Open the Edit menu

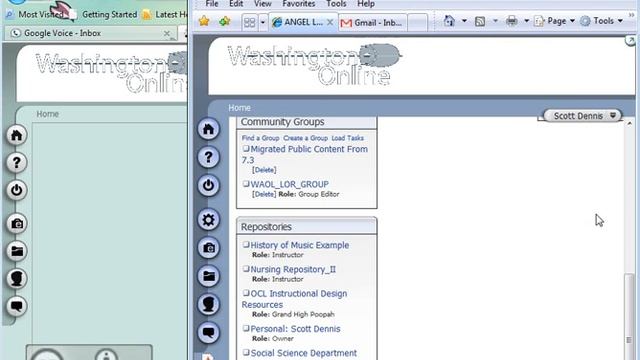click(x=236, y=4)
